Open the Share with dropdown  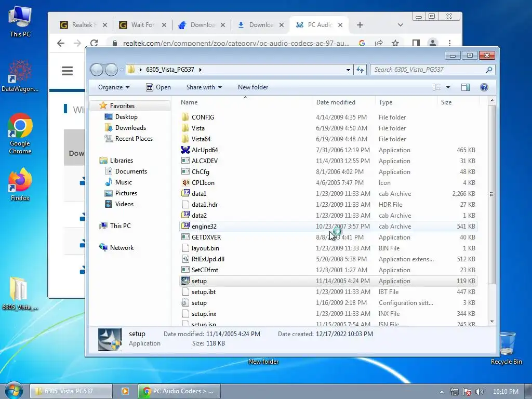point(204,87)
